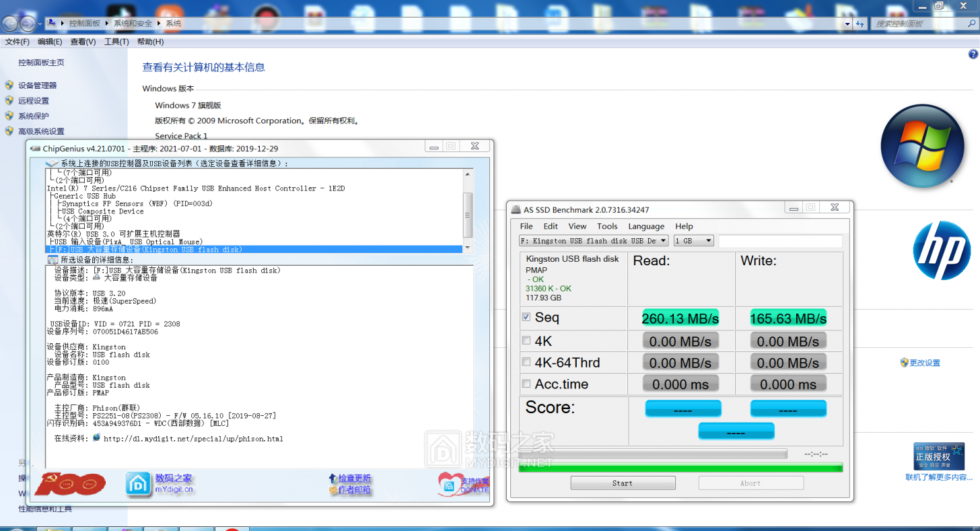The width and height of the screenshot is (980, 531).
Task: Open the drive selection dropdown in AS SSD
Action: pyautogui.click(x=594, y=240)
